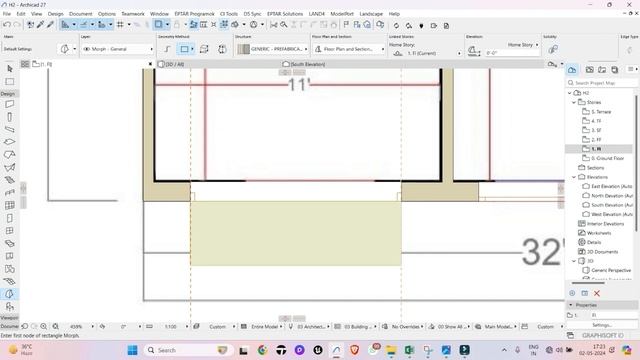Screen dimensions: 640x360
Task: Select the revolved geometry method icon
Action: (222, 49)
